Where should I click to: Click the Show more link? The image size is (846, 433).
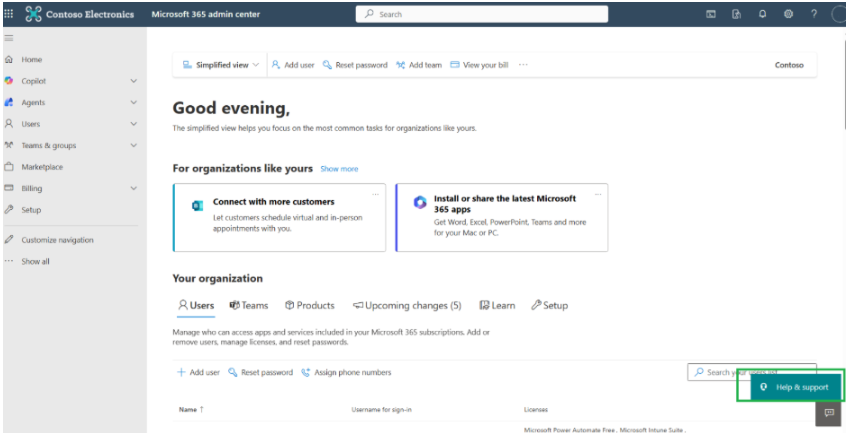click(339, 169)
